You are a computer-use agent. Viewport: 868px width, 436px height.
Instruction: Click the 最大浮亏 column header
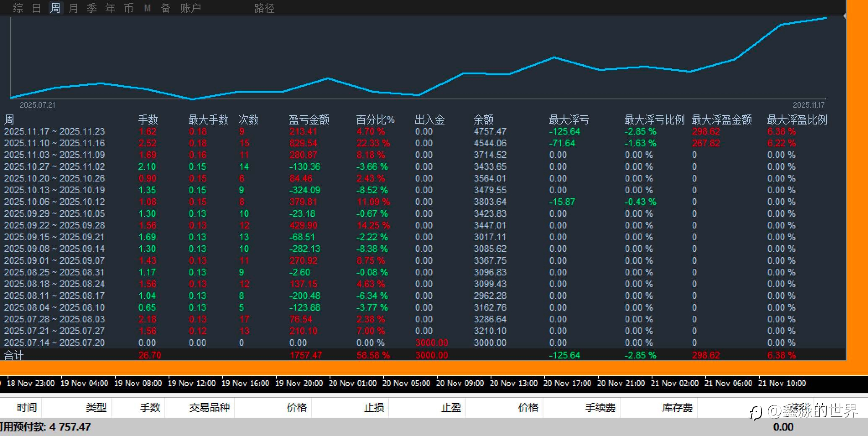(x=569, y=120)
